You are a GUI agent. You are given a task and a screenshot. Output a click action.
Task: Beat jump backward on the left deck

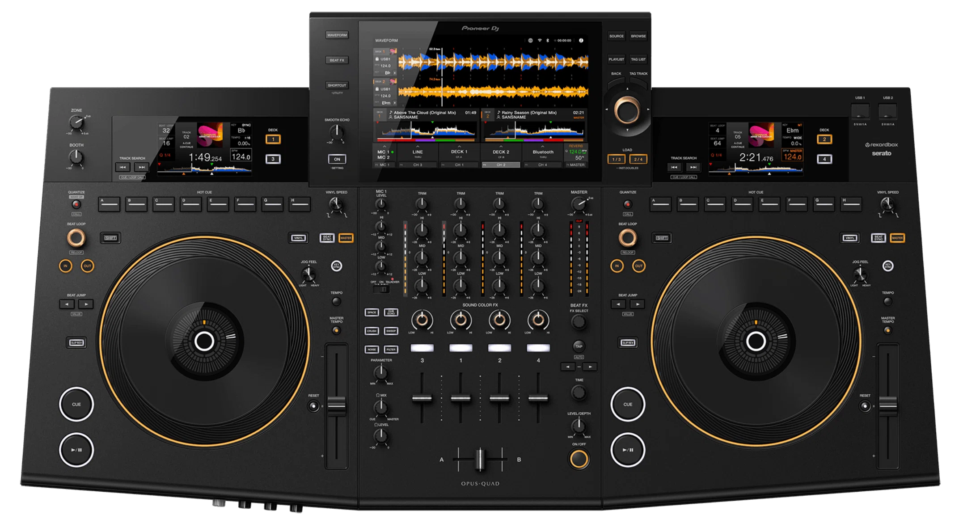point(67,304)
